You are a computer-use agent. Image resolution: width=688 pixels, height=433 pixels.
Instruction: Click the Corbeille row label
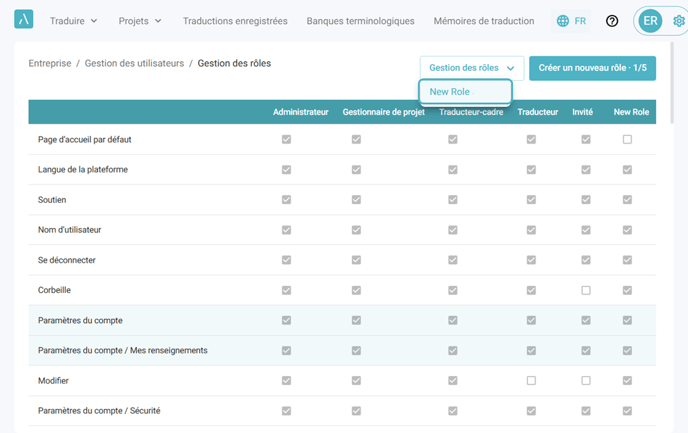point(54,290)
